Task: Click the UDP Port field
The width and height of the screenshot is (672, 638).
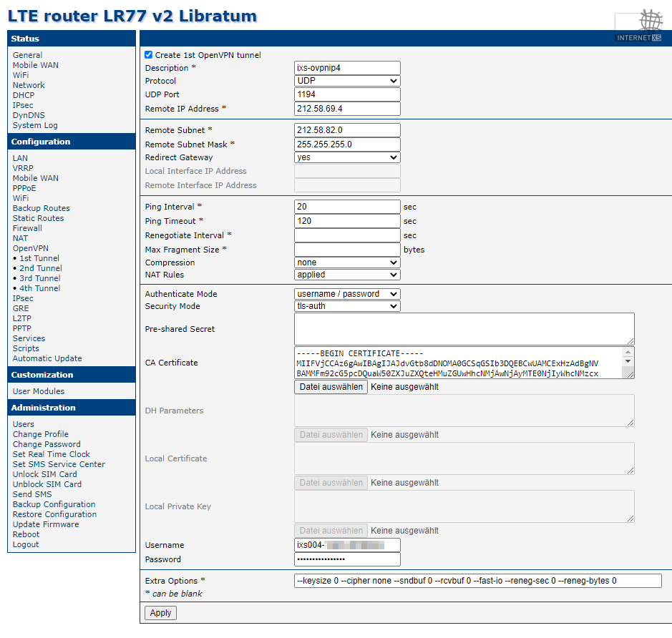Action: coord(347,94)
